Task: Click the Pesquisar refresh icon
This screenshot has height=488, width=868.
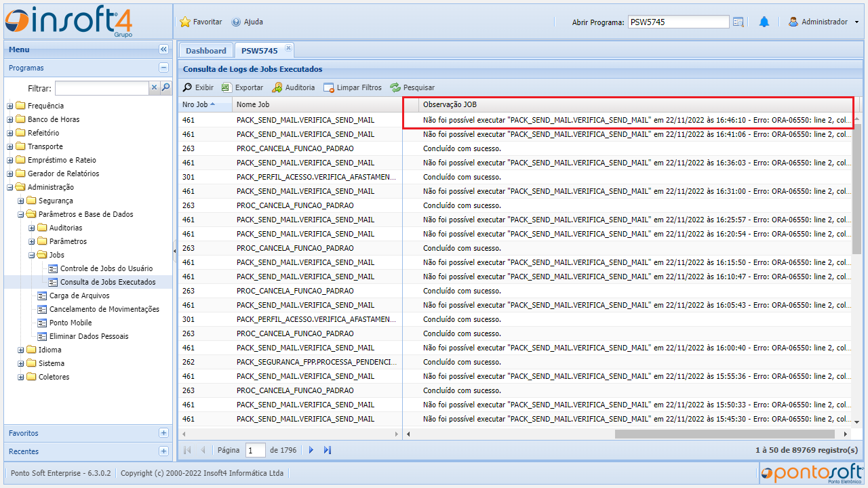Action: pos(395,87)
